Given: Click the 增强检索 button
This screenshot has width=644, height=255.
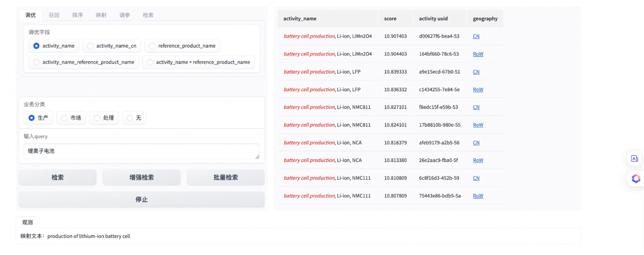Looking at the screenshot, I should tap(142, 177).
